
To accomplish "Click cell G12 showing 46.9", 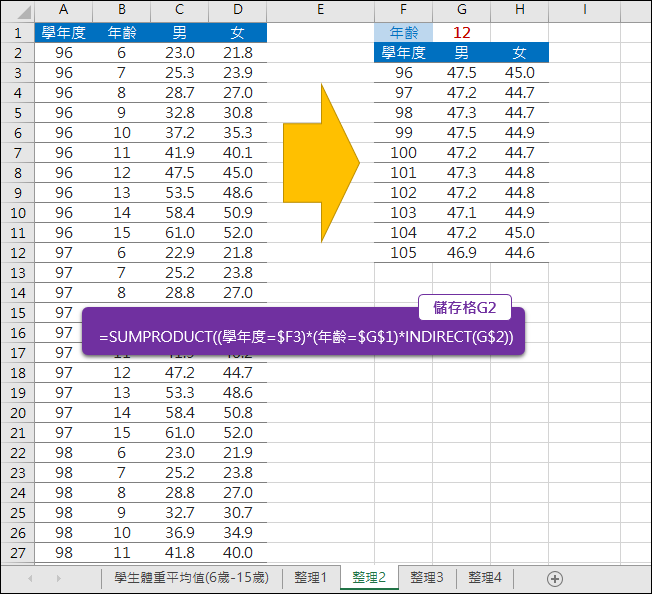I will click(462, 253).
